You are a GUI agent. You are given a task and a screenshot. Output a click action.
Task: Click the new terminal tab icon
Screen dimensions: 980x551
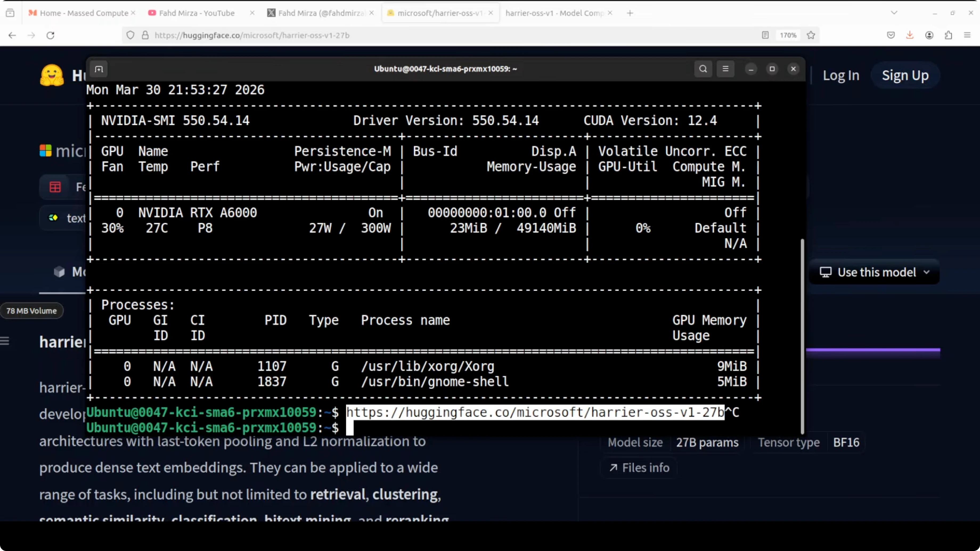99,69
